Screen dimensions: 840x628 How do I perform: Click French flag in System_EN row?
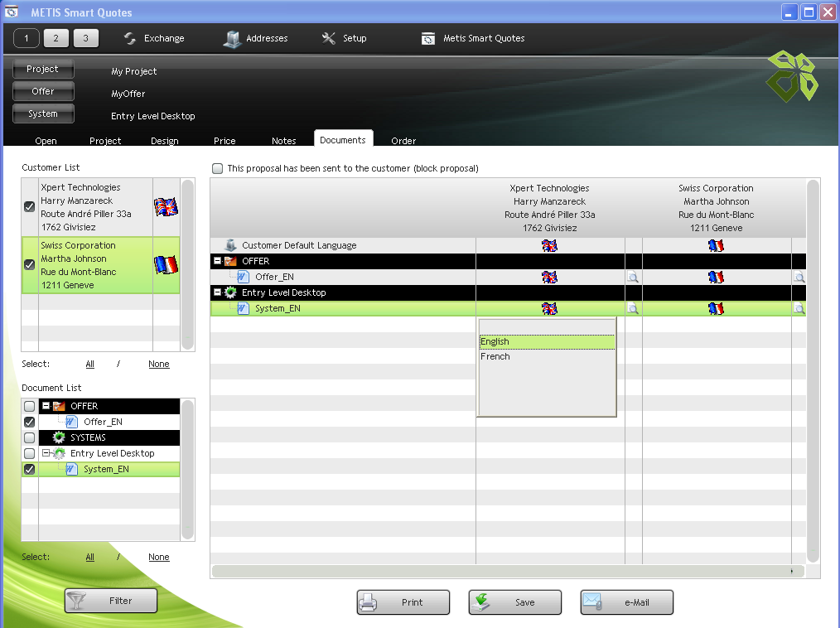pyautogui.click(x=716, y=309)
